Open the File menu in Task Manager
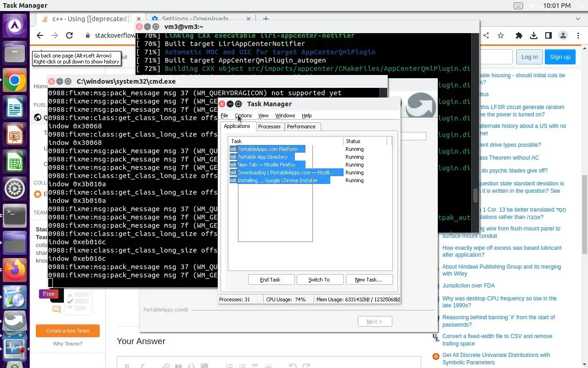588x368 pixels. (x=224, y=115)
